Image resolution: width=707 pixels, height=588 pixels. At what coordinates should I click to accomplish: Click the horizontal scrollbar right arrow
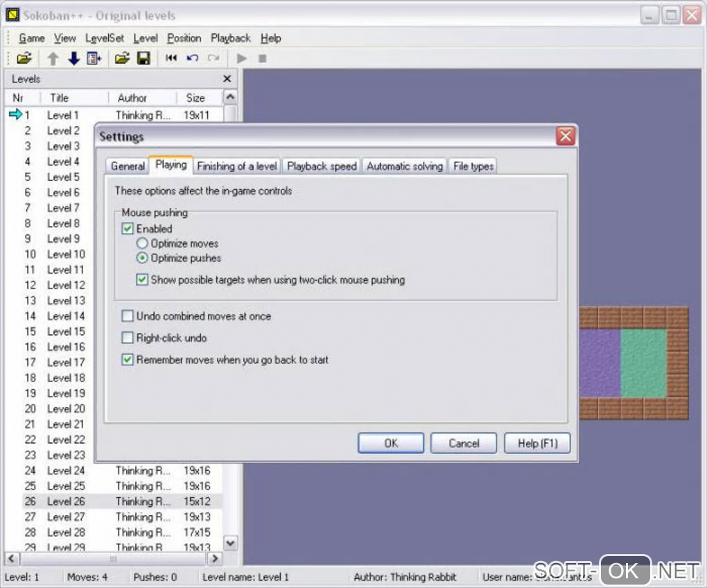pos(215,558)
